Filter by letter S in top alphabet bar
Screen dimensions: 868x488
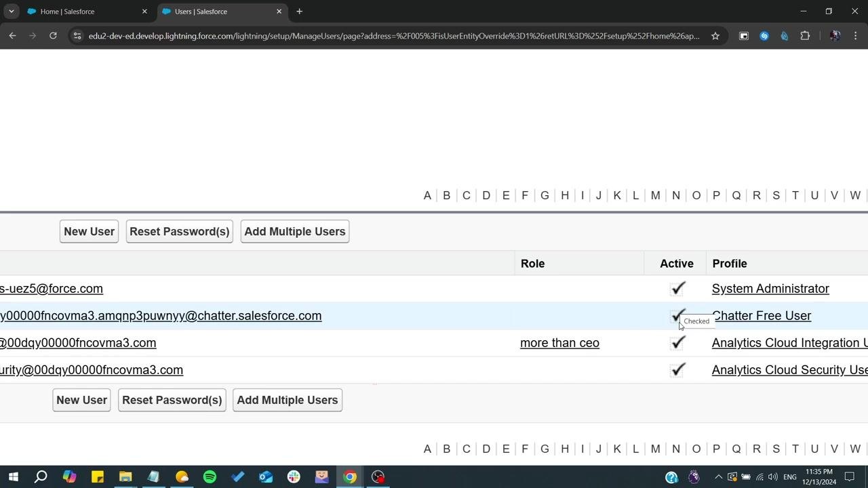[776, 195]
